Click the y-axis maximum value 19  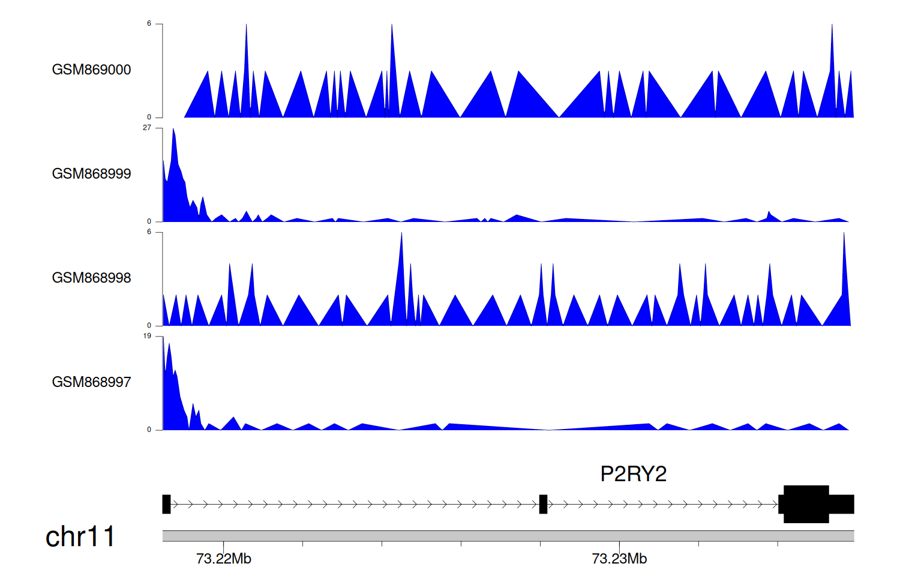(x=147, y=336)
